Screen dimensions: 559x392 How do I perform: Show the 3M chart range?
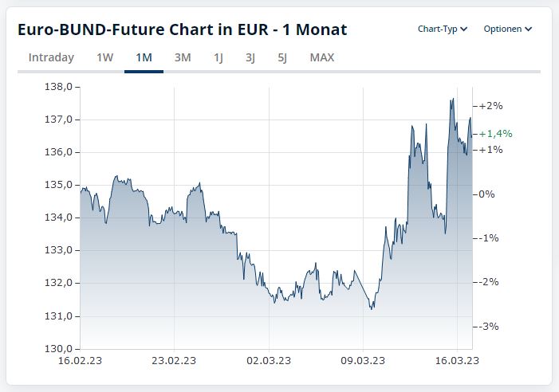click(x=183, y=57)
